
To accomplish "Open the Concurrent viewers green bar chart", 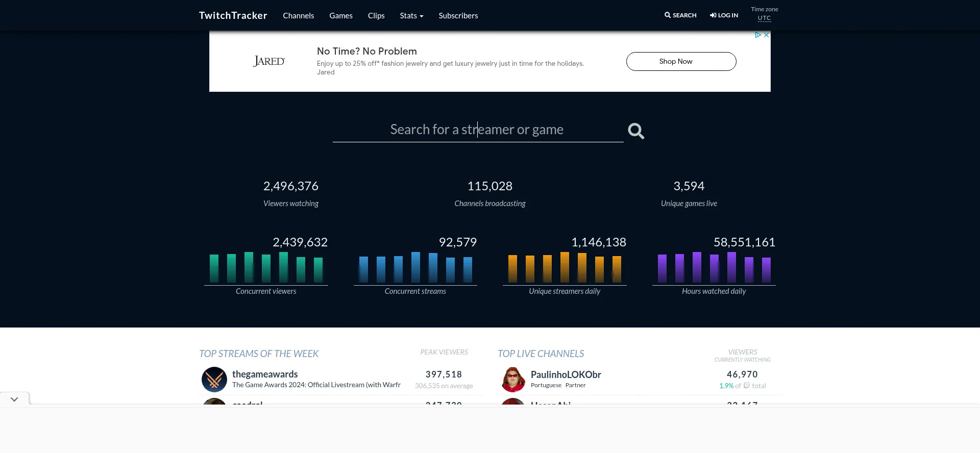I will (x=266, y=267).
